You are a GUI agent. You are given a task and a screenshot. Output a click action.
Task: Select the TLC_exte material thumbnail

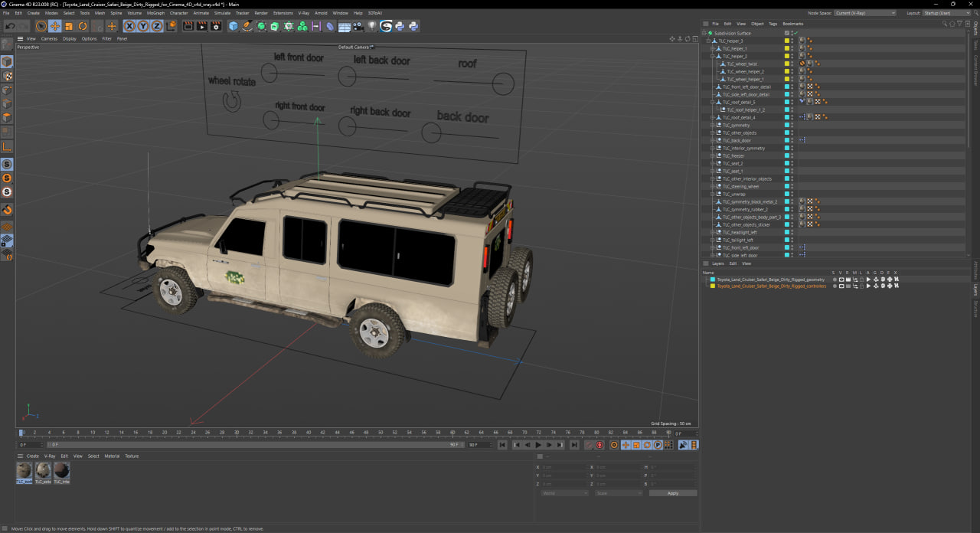pyautogui.click(x=43, y=469)
